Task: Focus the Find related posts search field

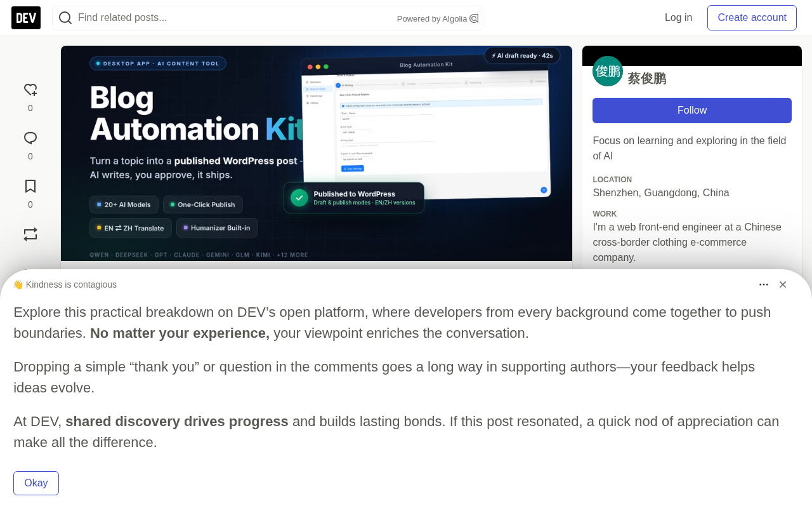Action: pyautogui.click(x=267, y=18)
